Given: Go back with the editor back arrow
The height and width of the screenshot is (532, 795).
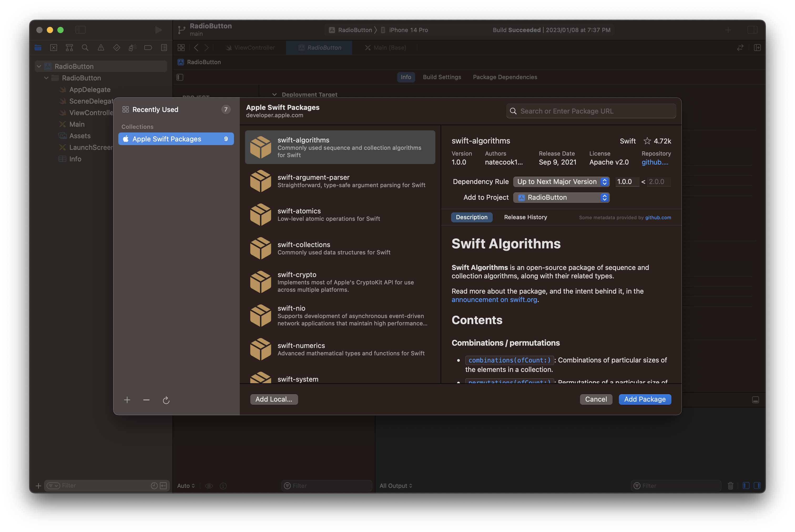Looking at the screenshot, I should pos(196,48).
